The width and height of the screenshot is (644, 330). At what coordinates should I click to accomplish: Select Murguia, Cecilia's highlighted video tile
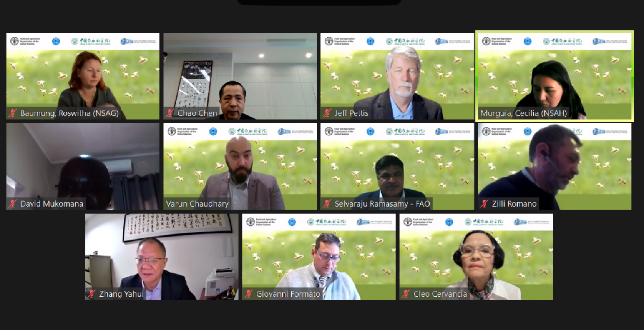pyautogui.click(x=554, y=76)
